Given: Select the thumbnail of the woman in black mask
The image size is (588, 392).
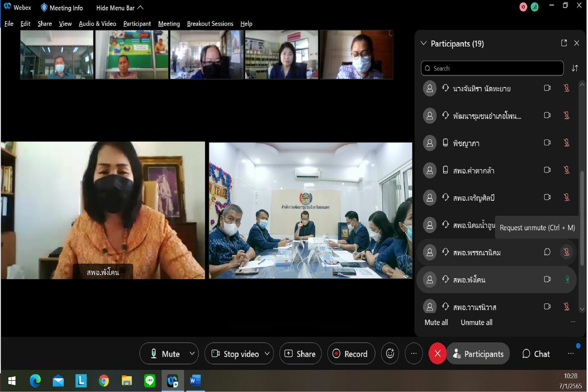Looking at the screenshot, I should (206, 55).
